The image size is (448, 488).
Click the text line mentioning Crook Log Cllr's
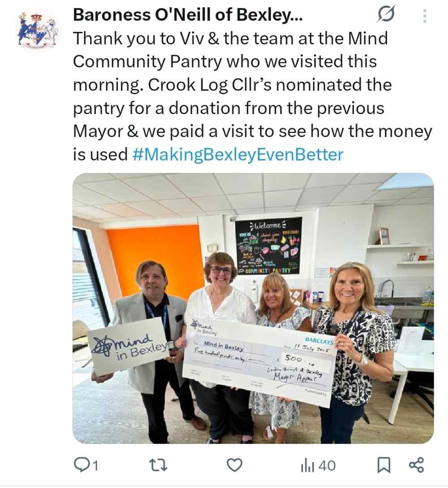(x=232, y=85)
